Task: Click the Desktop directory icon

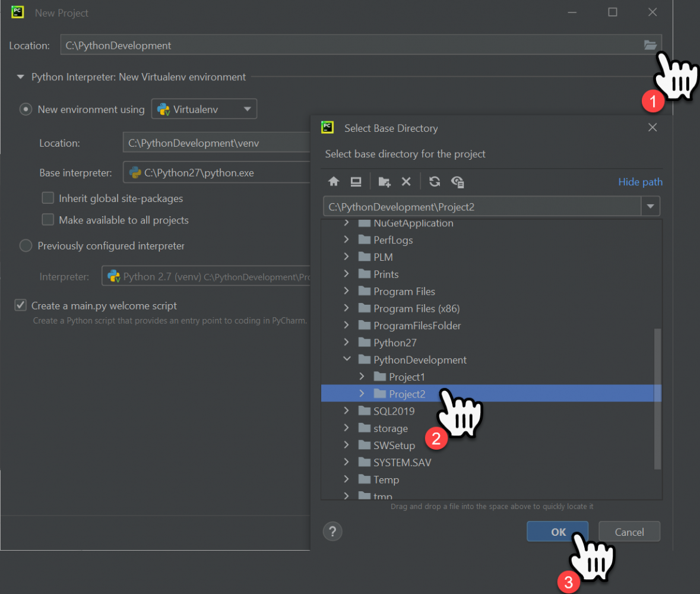Action: (x=356, y=182)
